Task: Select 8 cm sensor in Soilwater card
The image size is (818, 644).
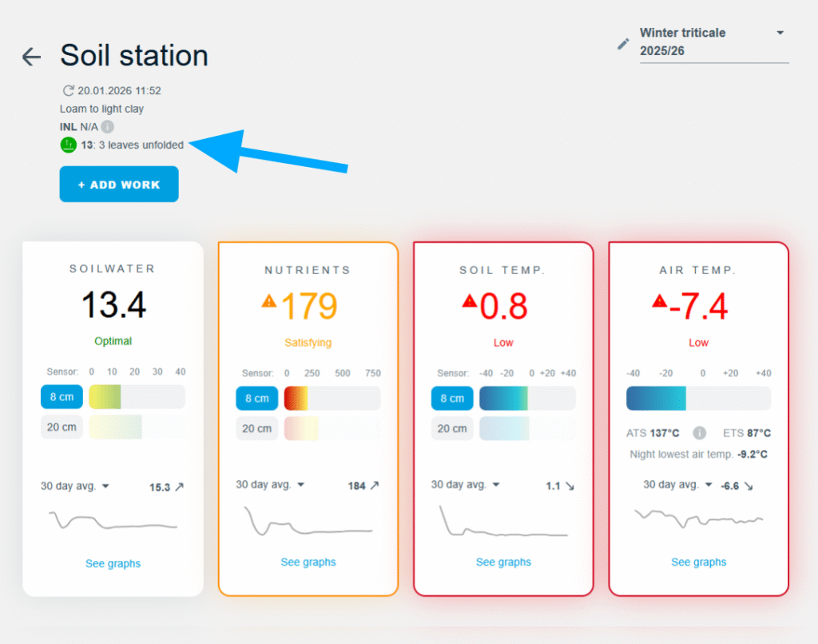Action: point(62,398)
